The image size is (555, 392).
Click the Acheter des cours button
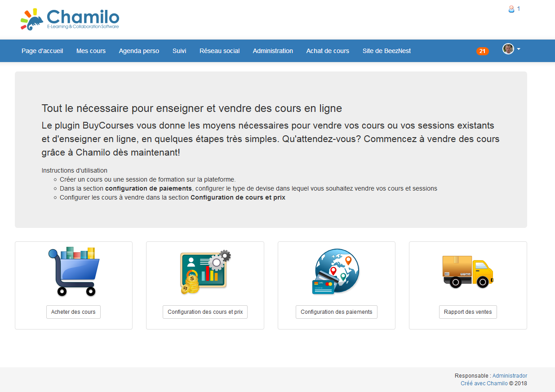click(x=73, y=312)
